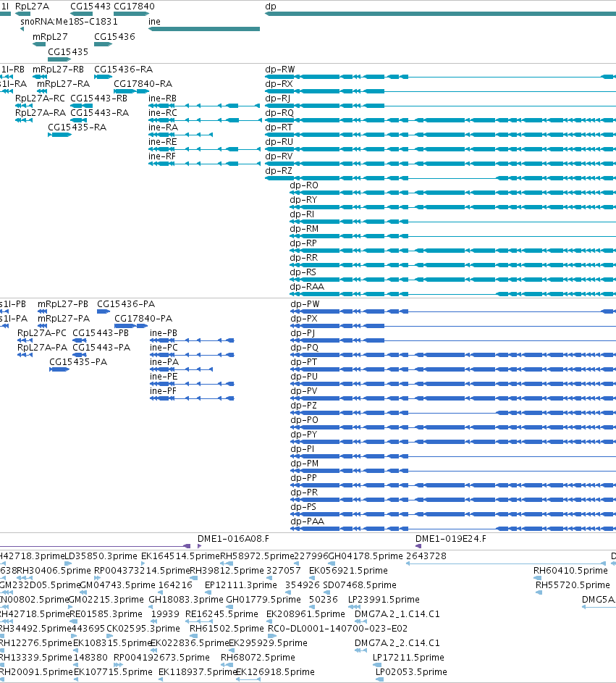Select EST SD07468.5prime
This screenshot has width=616, height=683.
tap(360, 585)
